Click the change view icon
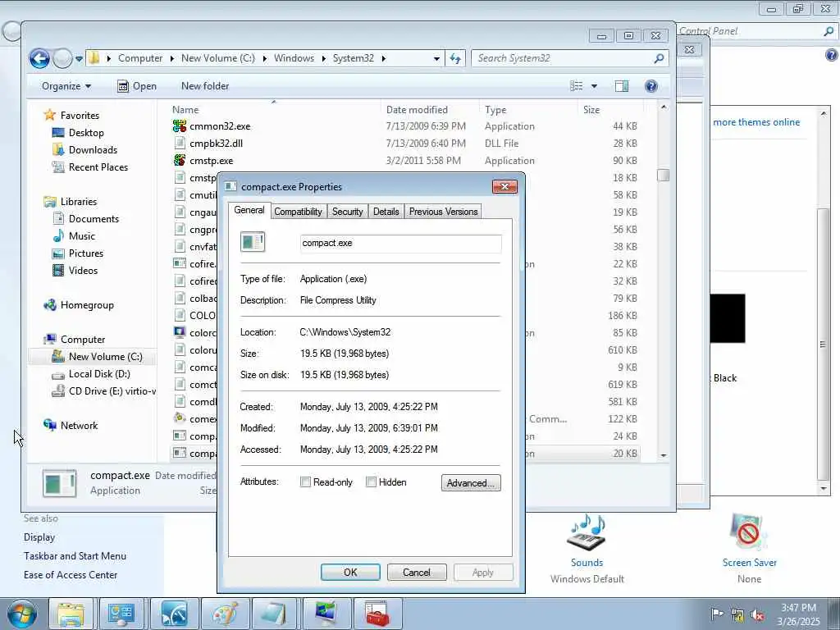Viewport: 840px width, 630px height. [x=577, y=86]
